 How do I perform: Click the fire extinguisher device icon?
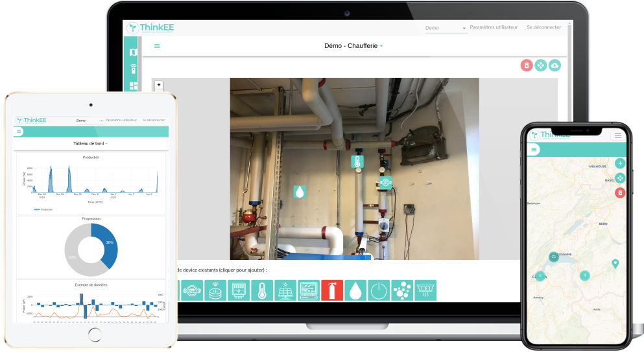[331, 290]
